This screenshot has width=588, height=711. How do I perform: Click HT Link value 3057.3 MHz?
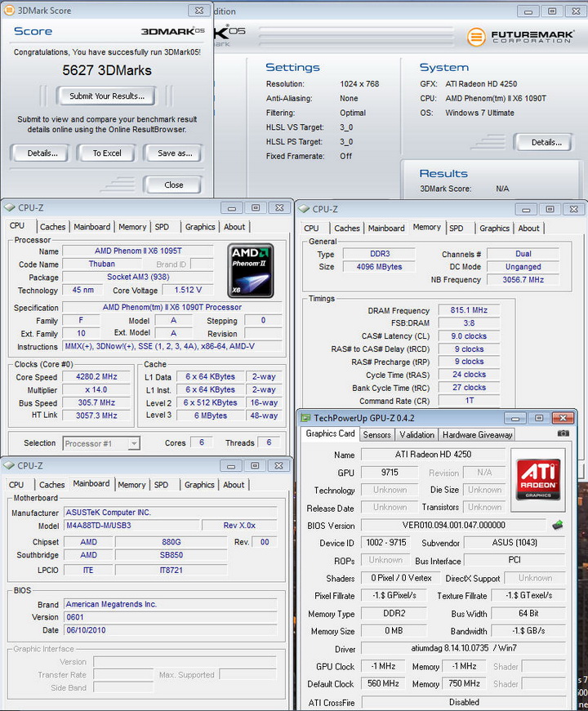[x=96, y=415]
